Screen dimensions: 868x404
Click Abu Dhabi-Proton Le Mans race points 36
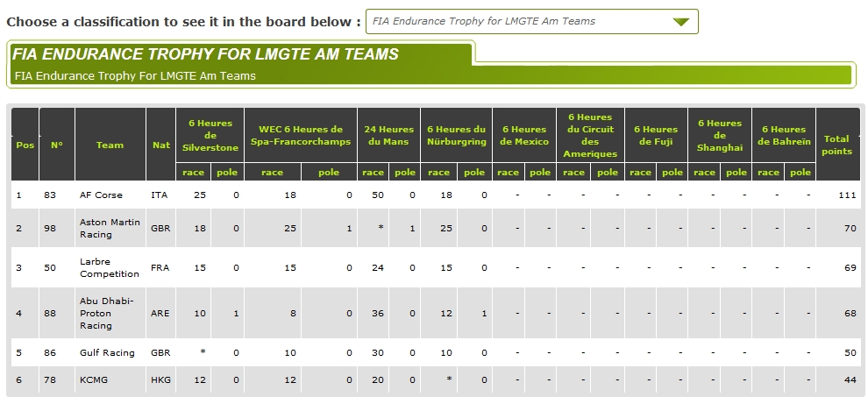pyautogui.click(x=378, y=313)
